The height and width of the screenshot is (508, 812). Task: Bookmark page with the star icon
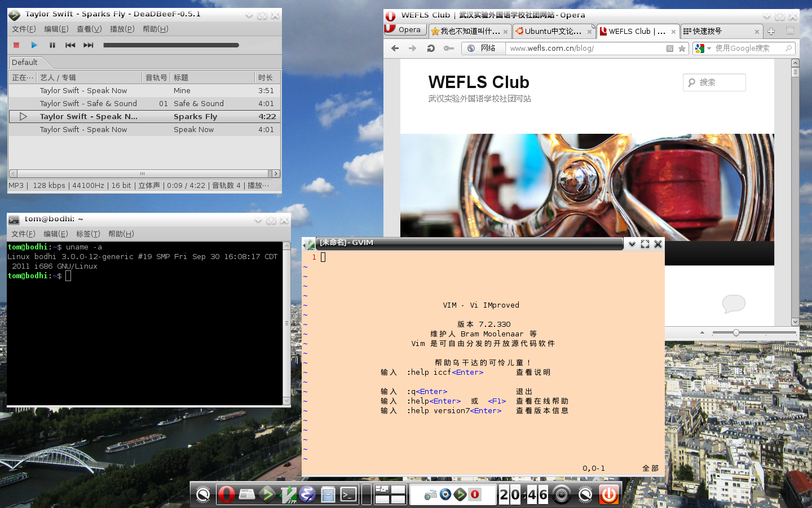(682, 49)
